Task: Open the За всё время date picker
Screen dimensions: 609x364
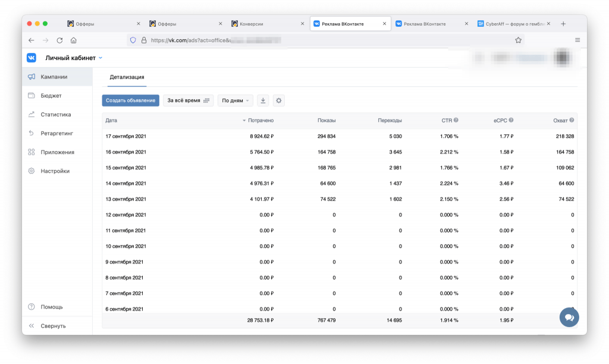Action: coord(188,101)
